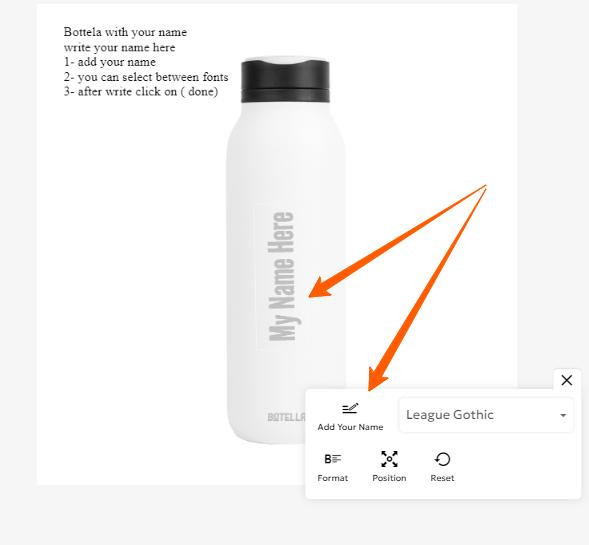This screenshot has height=545, width=589.
Task: Click the black bottle cap
Action: (x=285, y=80)
